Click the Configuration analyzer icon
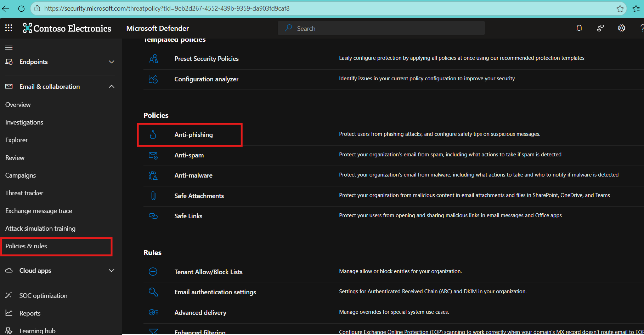 coord(153,79)
